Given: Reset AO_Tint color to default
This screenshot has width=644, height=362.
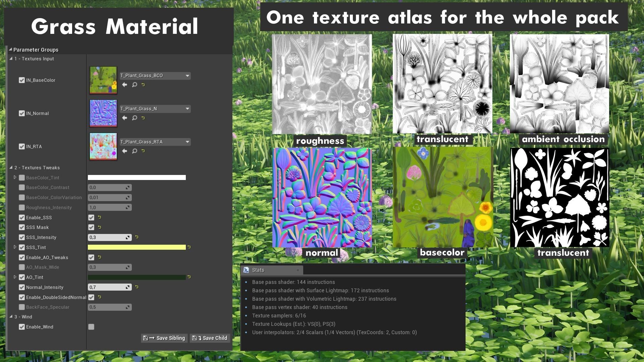Looking at the screenshot, I should (189, 277).
